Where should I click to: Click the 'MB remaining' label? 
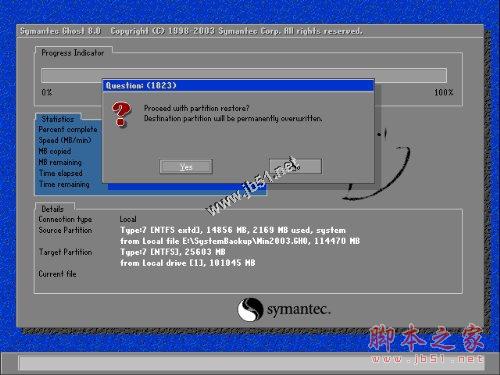pos(60,162)
